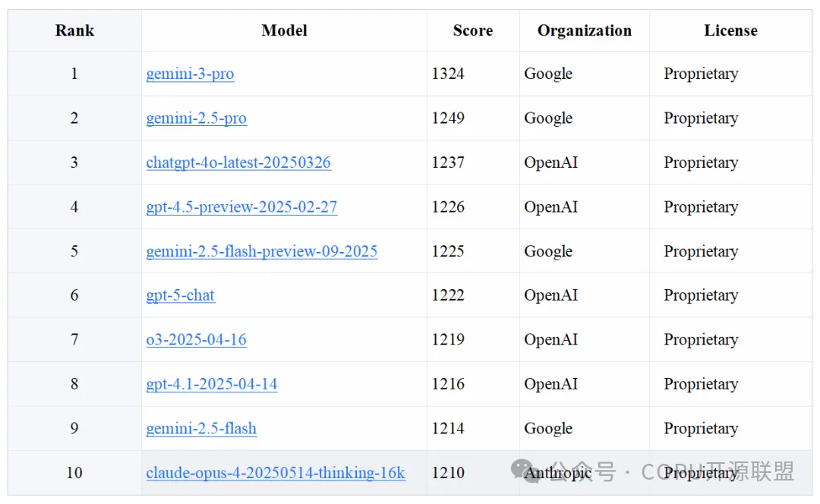This screenshot has height=504, width=820.
Task: Open the gemini-2.5-pro model link
Action: pos(196,118)
